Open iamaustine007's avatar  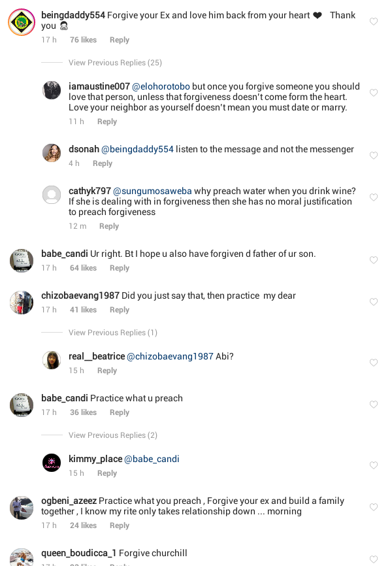pyautogui.click(x=52, y=90)
